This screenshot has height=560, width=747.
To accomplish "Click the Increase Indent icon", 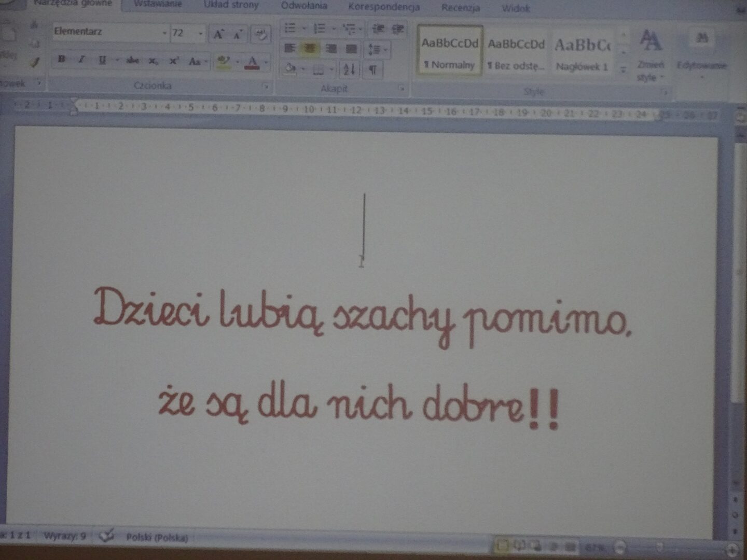I will (x=398, y=29).
